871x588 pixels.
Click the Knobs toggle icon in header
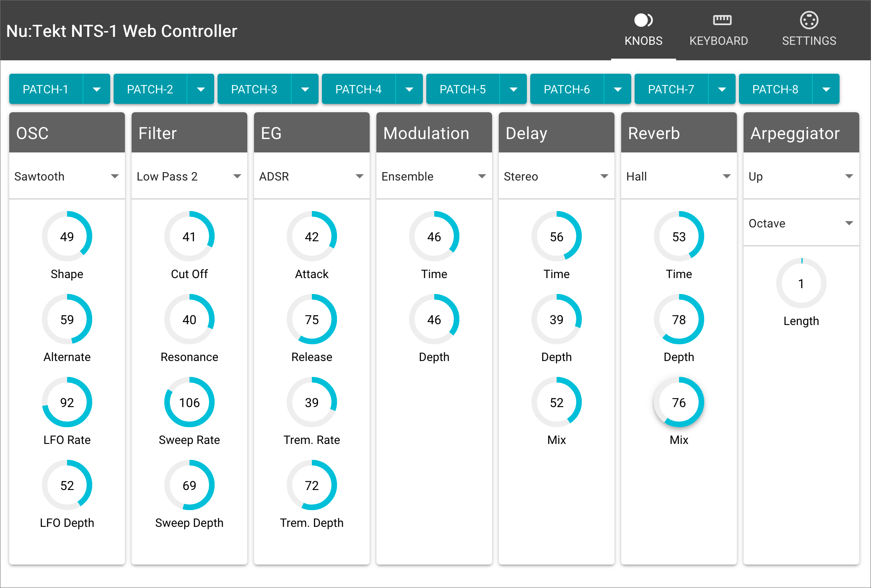click(x=643, y=20)
